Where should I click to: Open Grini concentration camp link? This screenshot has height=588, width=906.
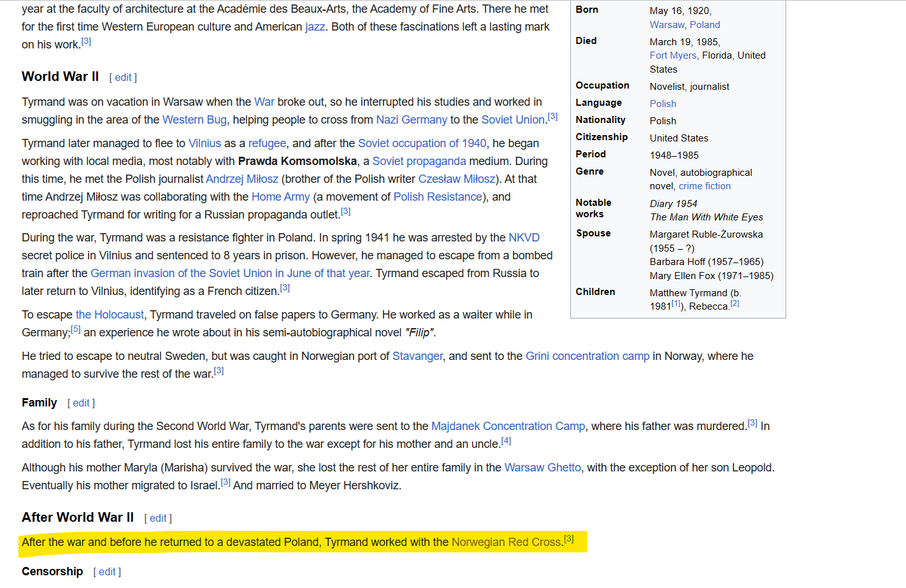pos(587,356)
